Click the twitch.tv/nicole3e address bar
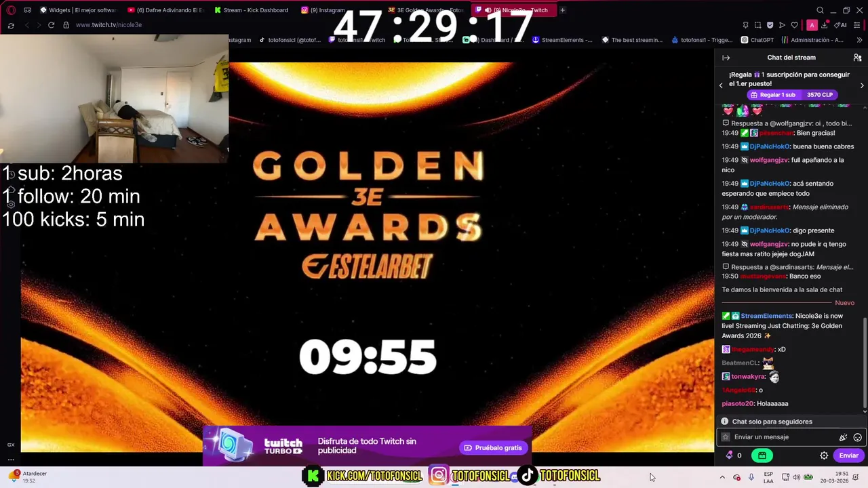Screen dimensions: 868x488 tap(108, 25)
